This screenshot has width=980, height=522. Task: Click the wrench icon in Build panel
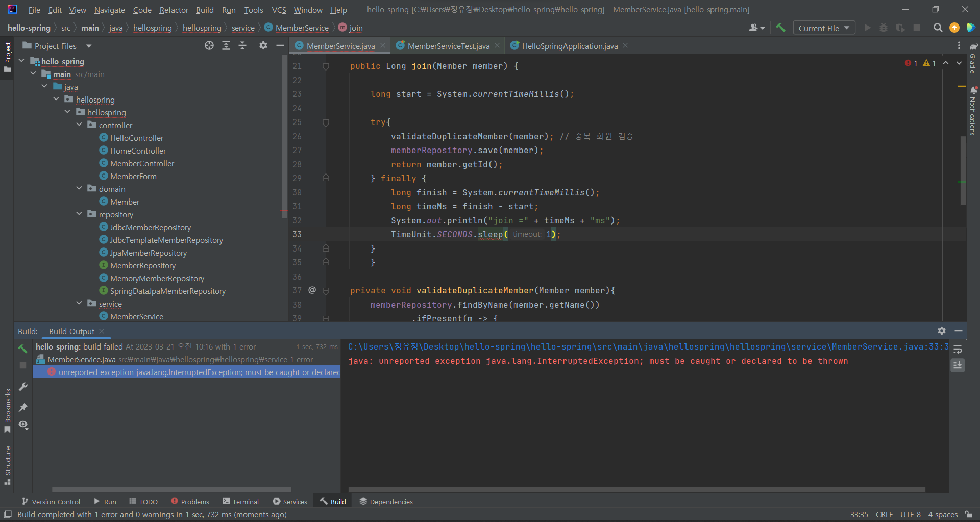[23, 387]
